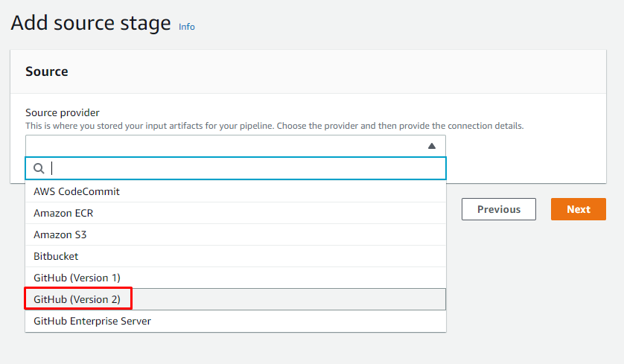This screenshot has height=364, width=624.
Task: Collapse the Source provider dropdown arrow
Action: pos(431,146)
